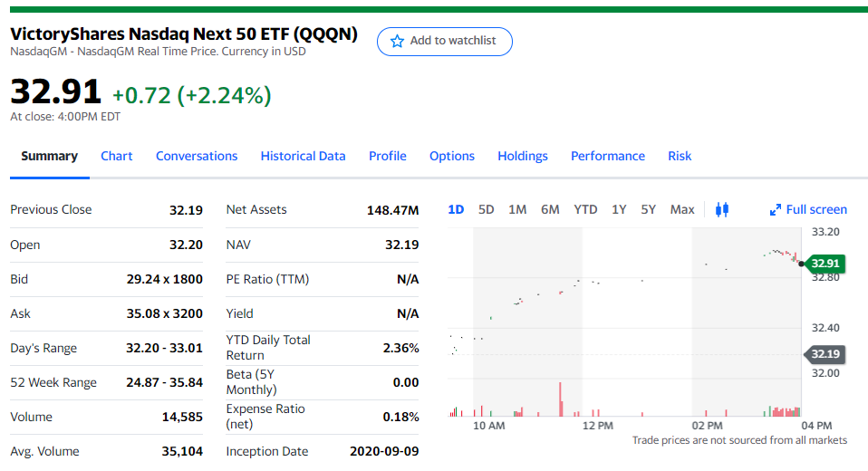Open the Historical Data tab
Screen dimensions: 868x471
[x=303, y=156]
